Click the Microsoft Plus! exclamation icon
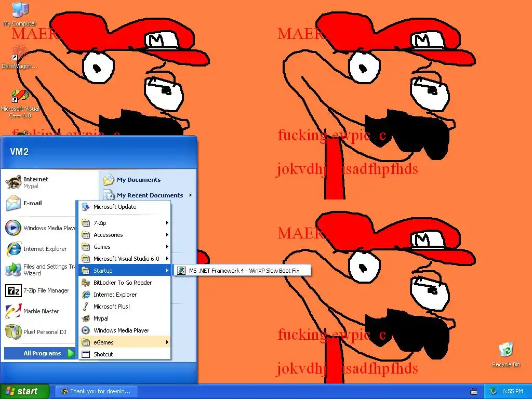 pyautogui.click(x=86, y=307)
